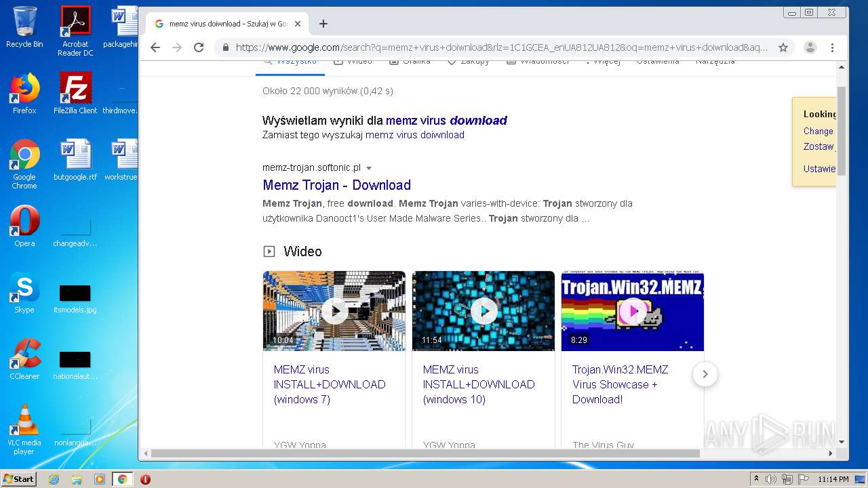
Task: Open the Memz Trojan - Download result
Action: pyautogui.click(x=336, y=185)
